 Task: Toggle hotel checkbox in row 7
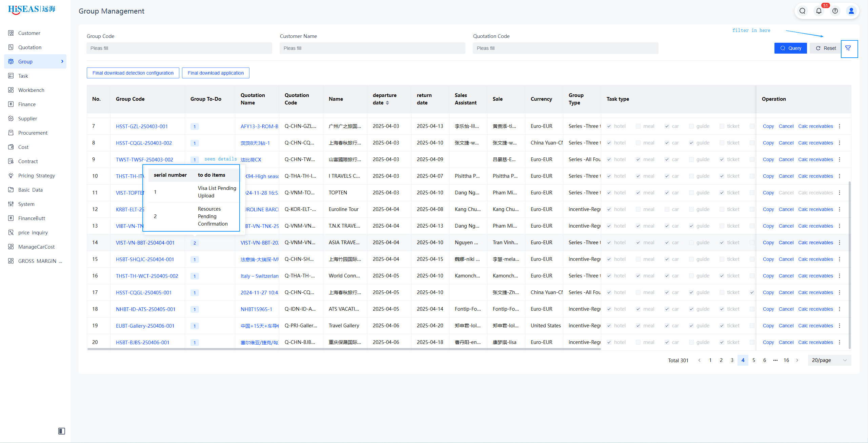pos(609,126)
